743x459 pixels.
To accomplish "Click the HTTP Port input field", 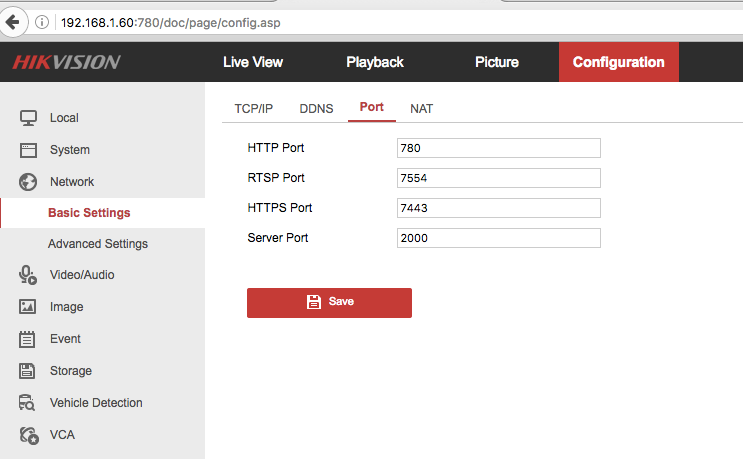I will 498,148.
